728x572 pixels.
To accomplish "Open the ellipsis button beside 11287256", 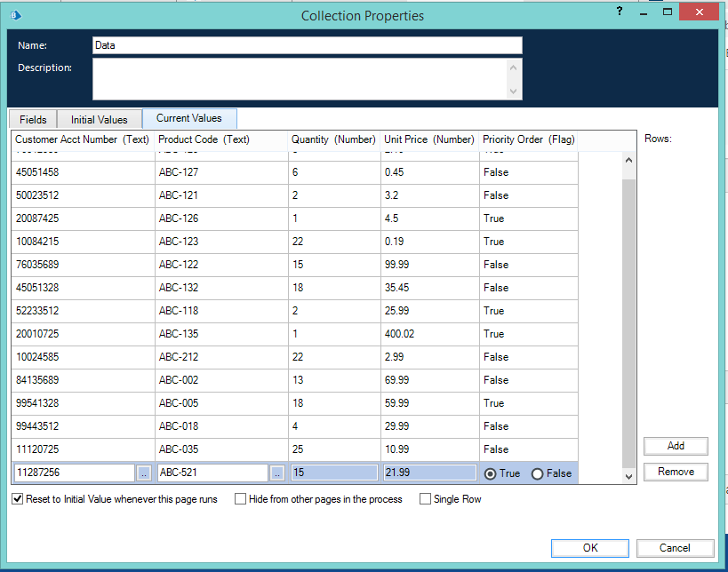I will click(145, 473).
